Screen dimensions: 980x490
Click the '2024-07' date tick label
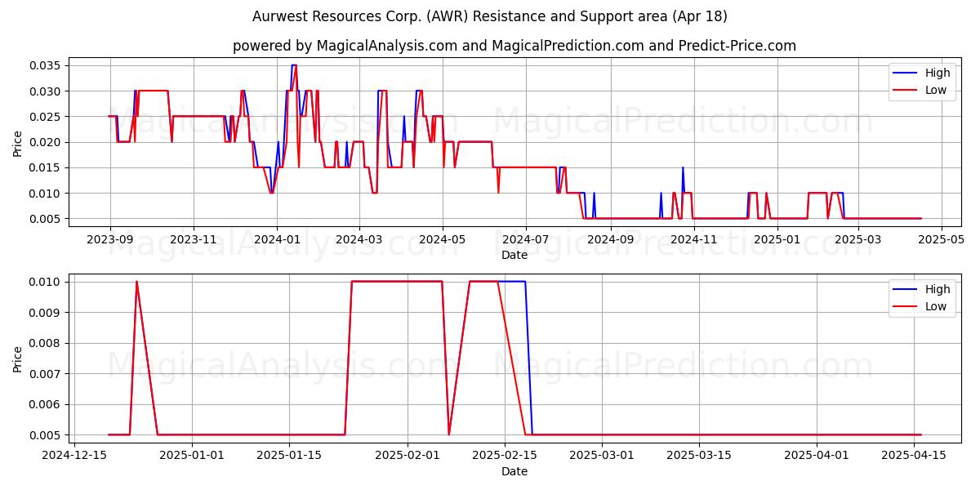point(525,239)
